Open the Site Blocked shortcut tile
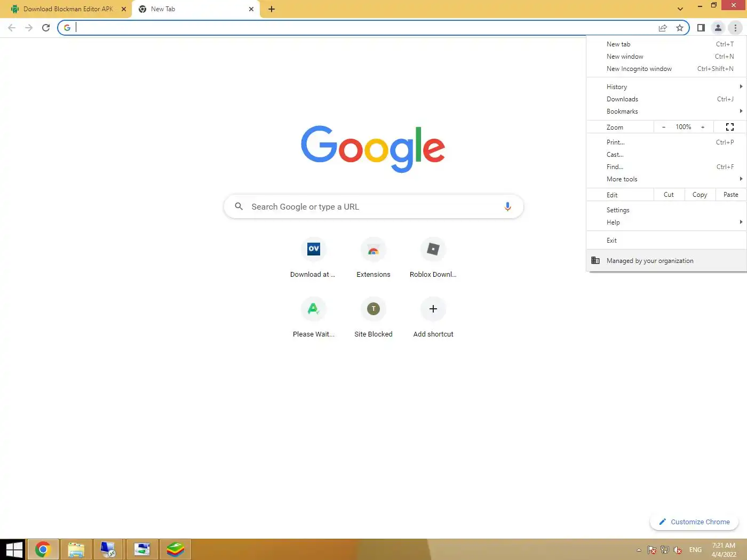This screenshot has height=560, width=747. tap(373, 318)
